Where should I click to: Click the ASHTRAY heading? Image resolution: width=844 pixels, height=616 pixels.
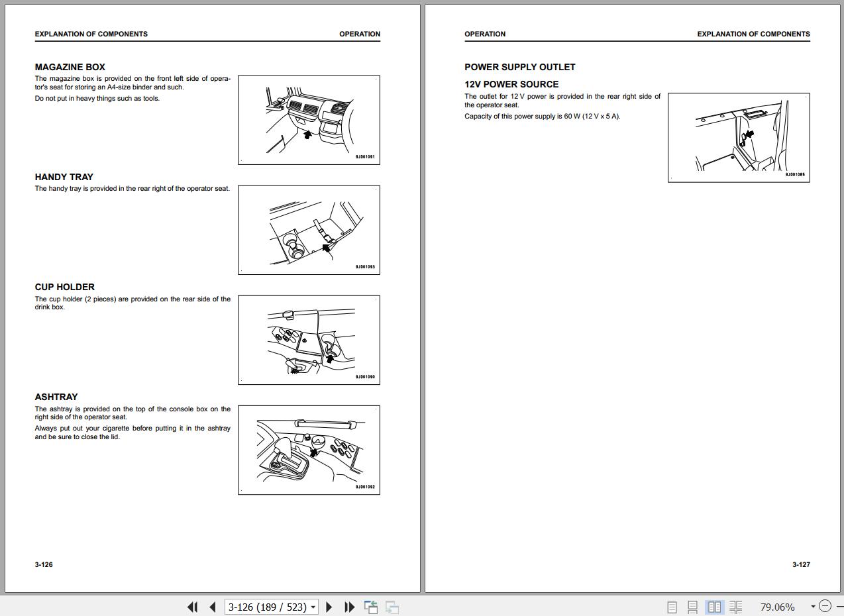(x=56, y=397)
